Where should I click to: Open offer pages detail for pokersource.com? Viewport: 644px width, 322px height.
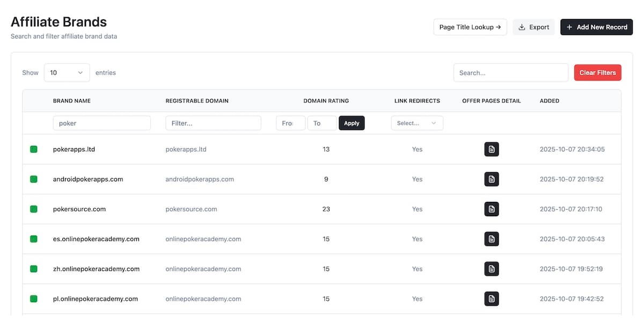pyautogui.click(x=492, y=209)
